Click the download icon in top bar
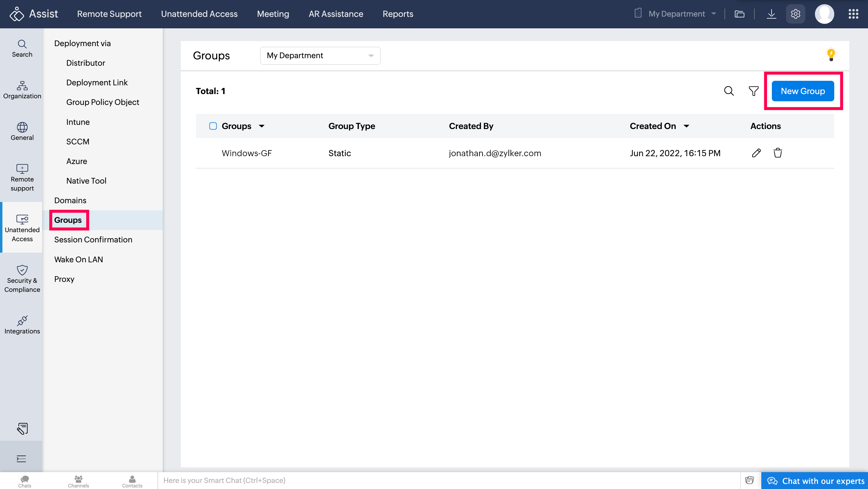This screenshot has width=868, height=489. [x=771, y=14]
